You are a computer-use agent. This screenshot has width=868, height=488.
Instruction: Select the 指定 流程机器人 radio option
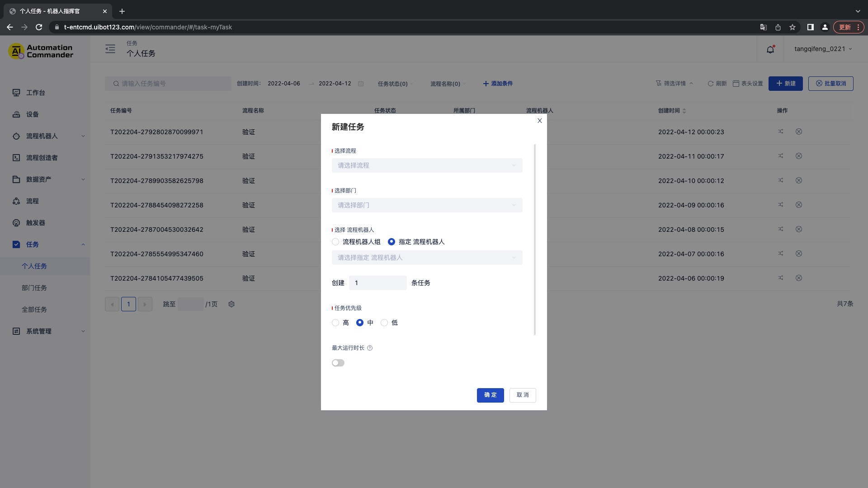[392, 242]
